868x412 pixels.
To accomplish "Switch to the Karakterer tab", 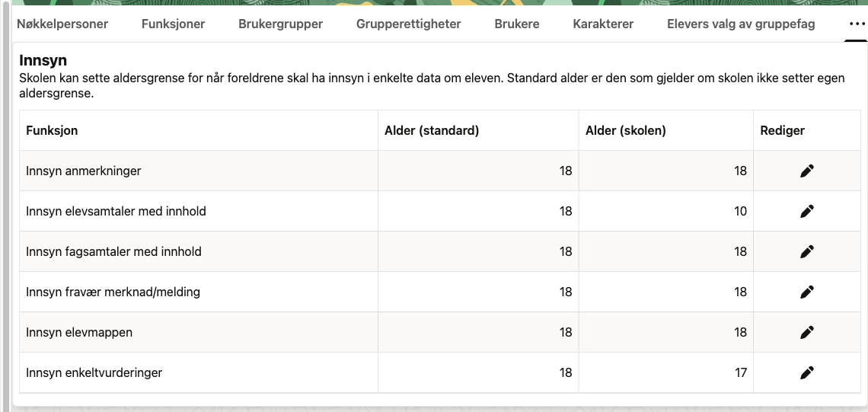I will coord(603,24).
